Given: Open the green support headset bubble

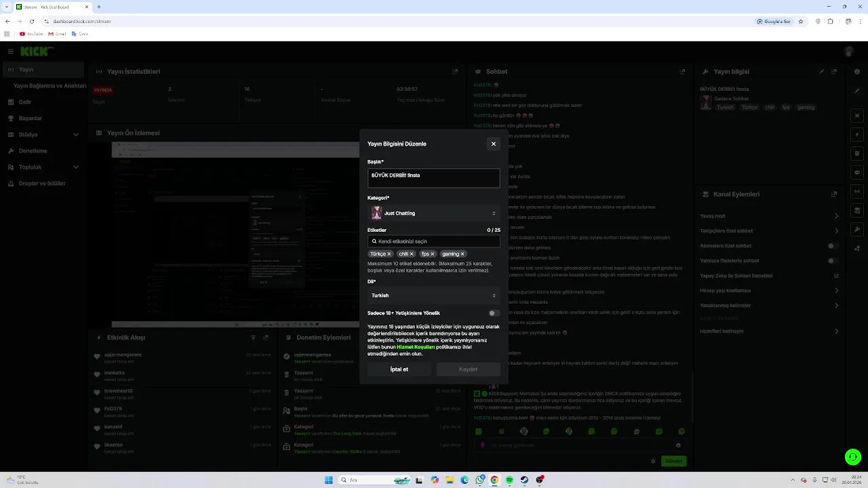Looking at the screenshot, I should click(852, 457).
